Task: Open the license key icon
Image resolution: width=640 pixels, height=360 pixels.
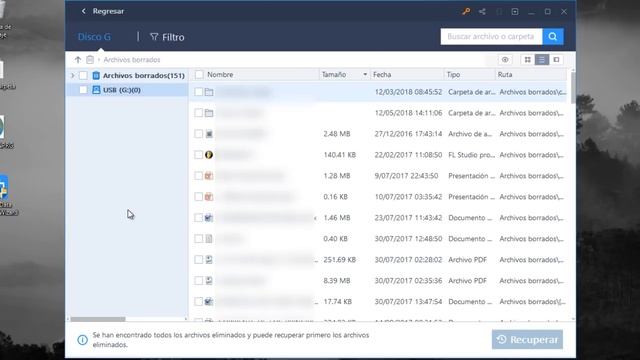Action: [x=466, y=11]
